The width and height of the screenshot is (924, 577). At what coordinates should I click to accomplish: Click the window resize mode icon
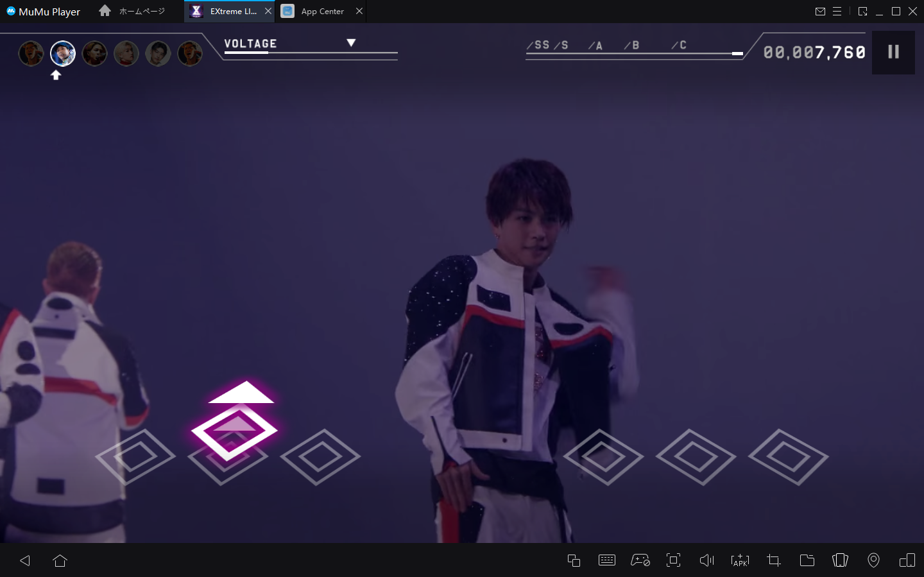[862, 12]
